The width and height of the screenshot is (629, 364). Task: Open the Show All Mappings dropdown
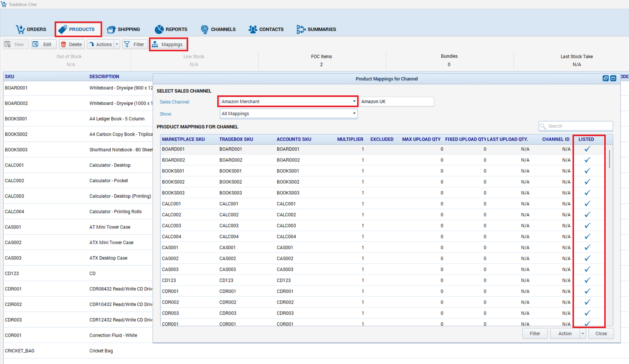(354, 113)
